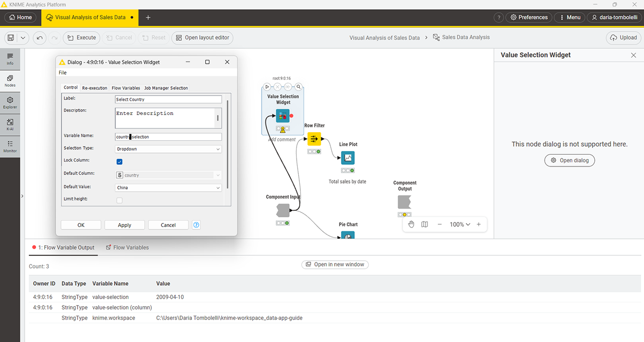Open the Default Value dropdown showing China
The width and height of the screenshot is (644, 342).
pos(168,187)
